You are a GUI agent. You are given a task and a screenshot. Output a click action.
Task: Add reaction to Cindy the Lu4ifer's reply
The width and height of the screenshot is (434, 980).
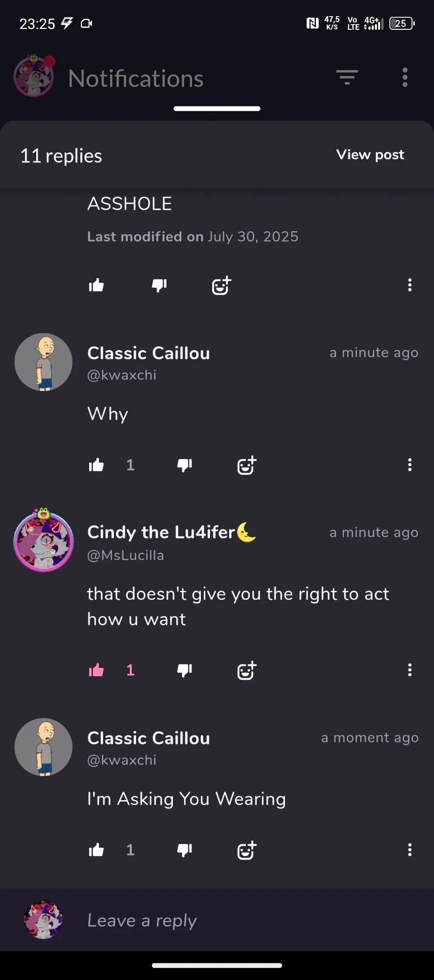pos(247,670)
